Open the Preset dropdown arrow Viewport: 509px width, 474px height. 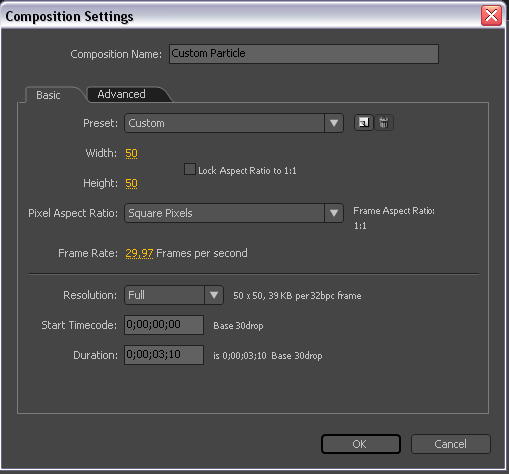click(x=334, y=123)
